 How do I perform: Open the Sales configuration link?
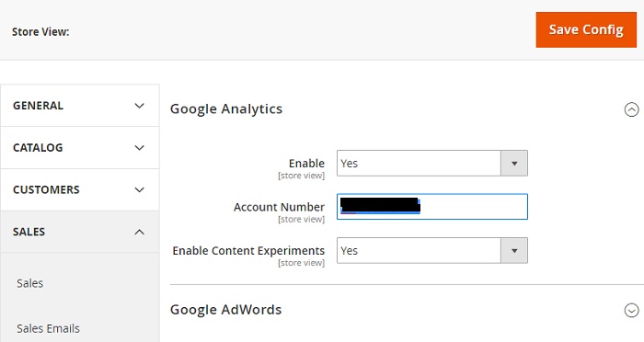tap(30, 283)
